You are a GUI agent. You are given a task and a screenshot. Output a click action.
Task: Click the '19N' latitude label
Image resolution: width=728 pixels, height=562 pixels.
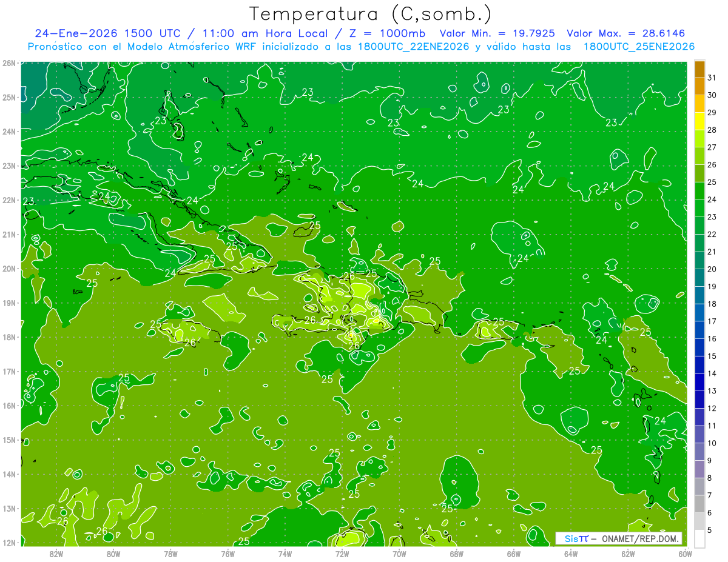coord(8,303)
